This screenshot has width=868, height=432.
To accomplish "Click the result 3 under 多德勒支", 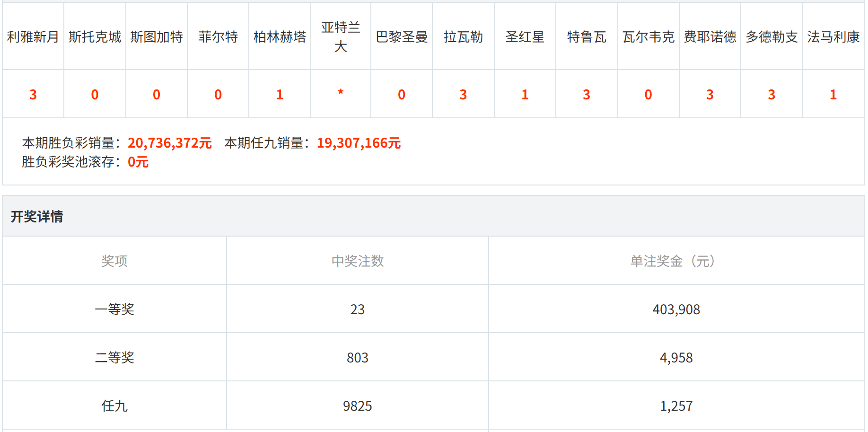I will (x=772, y=95).
